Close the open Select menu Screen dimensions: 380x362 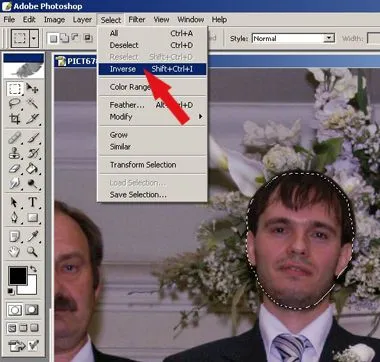(111, 20)
